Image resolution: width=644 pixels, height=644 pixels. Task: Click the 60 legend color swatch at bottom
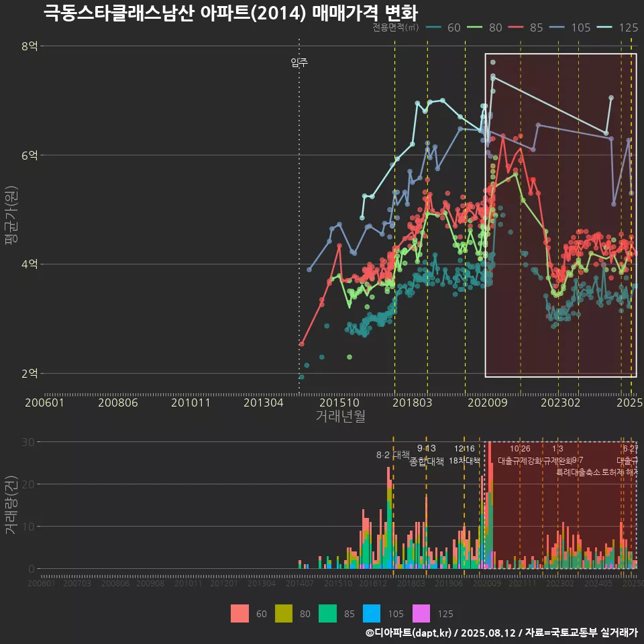click(239, 614)
